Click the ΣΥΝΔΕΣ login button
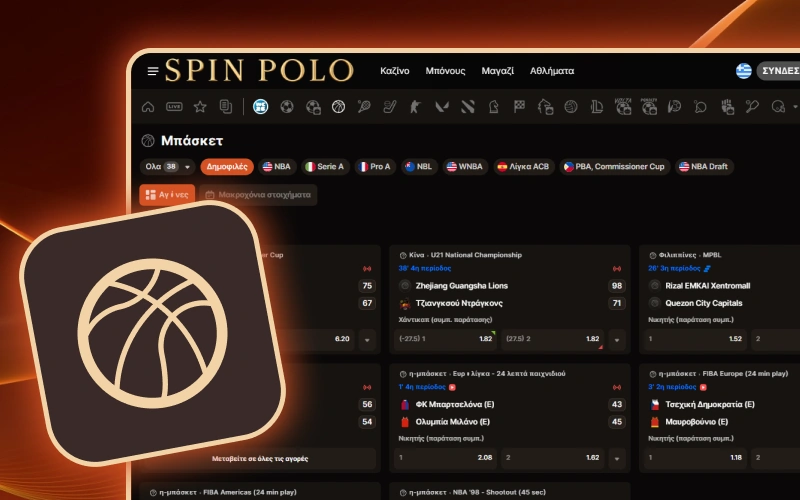The width and height of the screenshot is (800, 500). pos(779,71)
